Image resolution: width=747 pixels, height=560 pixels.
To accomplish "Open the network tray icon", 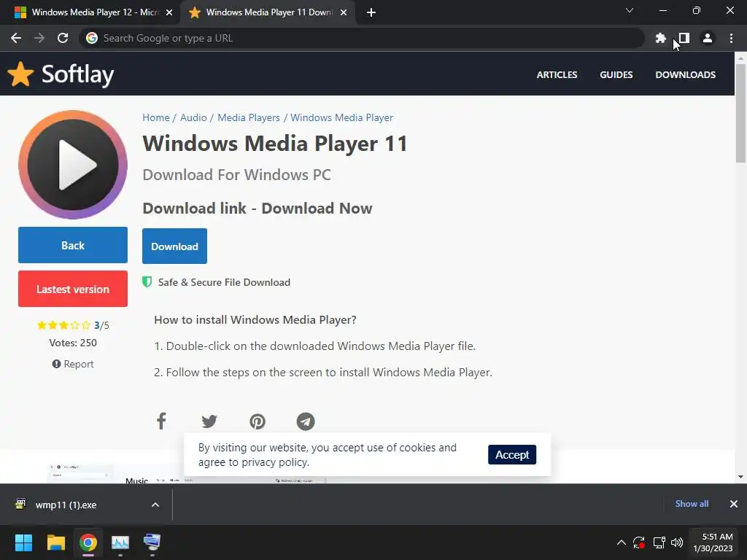I will (x=659, y=542).
